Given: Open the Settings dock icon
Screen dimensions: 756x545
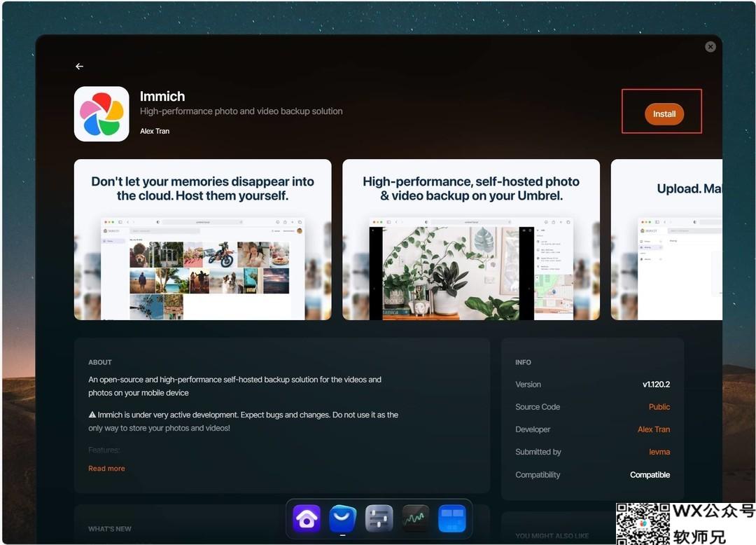Looking at the screenshot, I should 379,519.
